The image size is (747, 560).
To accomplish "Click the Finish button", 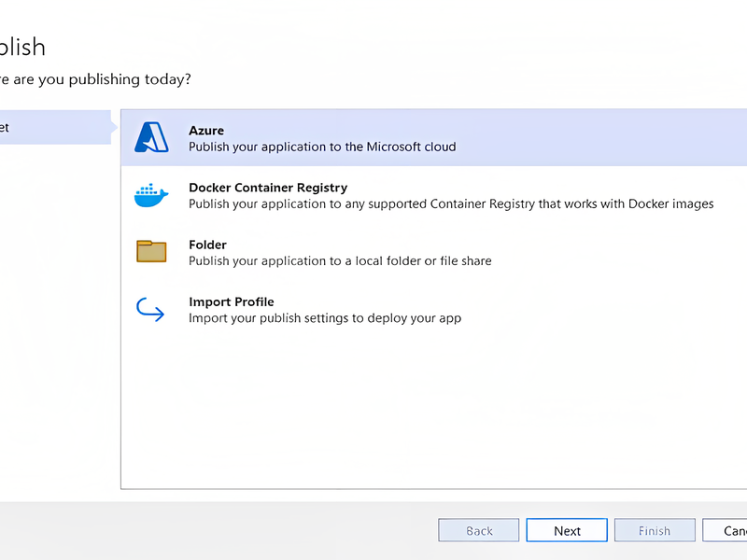I will click(x=655, y=530).
